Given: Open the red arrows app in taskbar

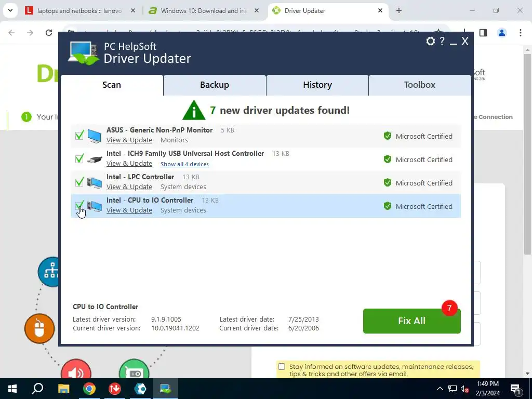Looking at the screenshot, I should tap(115, 389).
